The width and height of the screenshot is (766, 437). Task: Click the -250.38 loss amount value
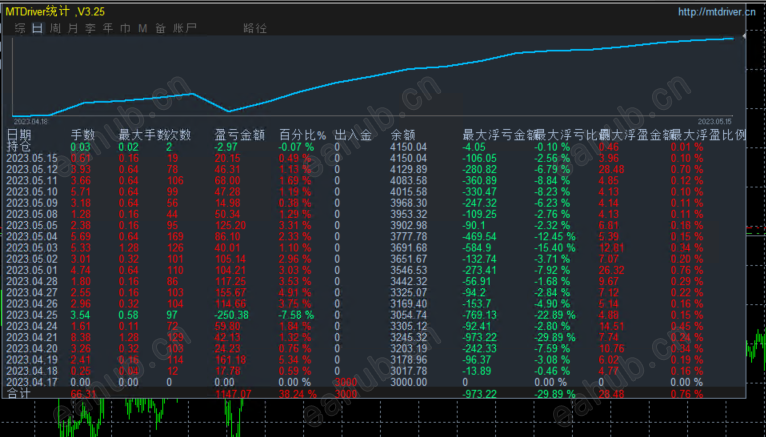[232, 315]
